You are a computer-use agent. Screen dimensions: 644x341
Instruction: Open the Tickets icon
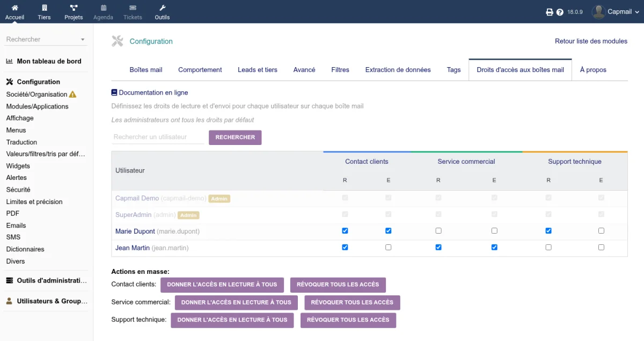[x=133, y=8]
